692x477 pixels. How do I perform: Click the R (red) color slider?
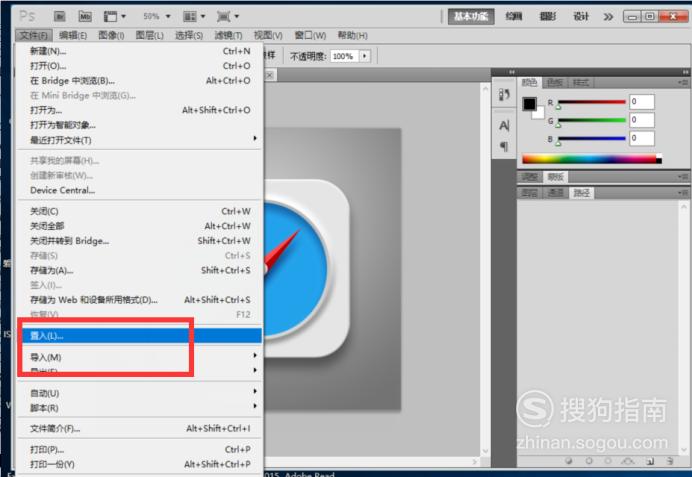(591, 102)
